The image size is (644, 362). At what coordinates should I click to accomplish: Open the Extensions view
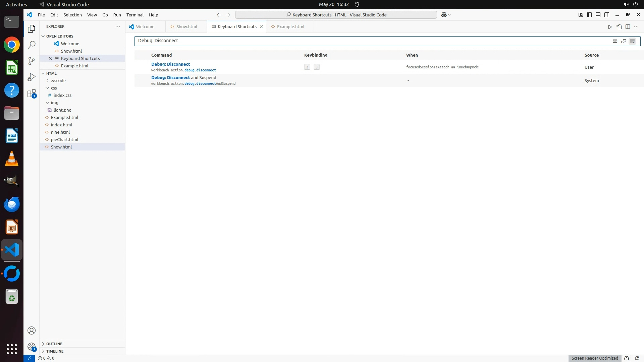coord(32,94)
